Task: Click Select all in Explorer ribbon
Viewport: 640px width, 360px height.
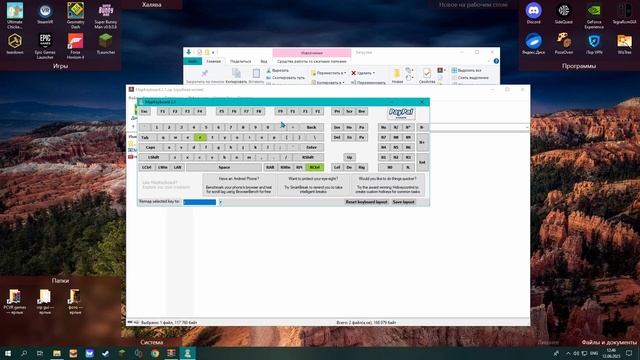Action: (466, 71)
